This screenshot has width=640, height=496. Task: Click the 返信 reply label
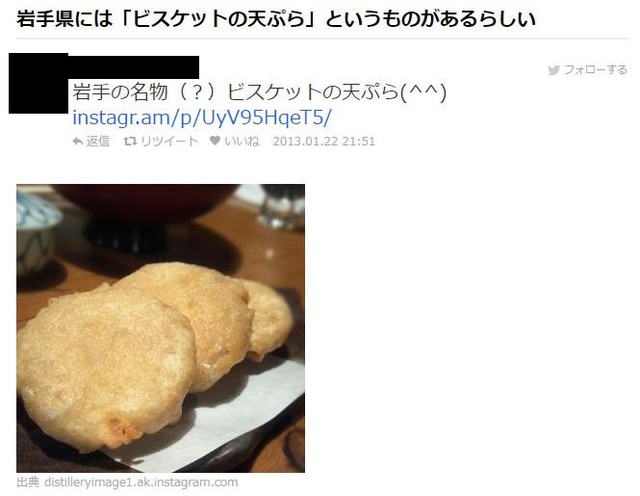click(98, 141)
